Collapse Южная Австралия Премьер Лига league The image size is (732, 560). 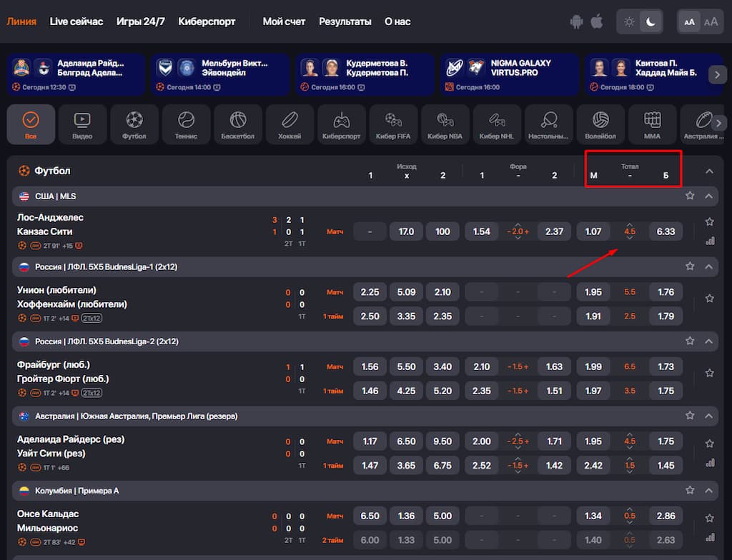tap(708, 416)
